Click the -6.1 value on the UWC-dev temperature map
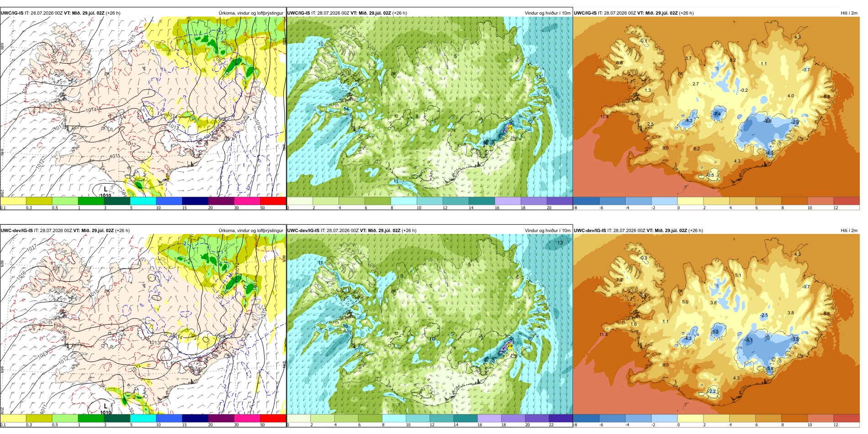Screen dimensions: 868x434 748,340
